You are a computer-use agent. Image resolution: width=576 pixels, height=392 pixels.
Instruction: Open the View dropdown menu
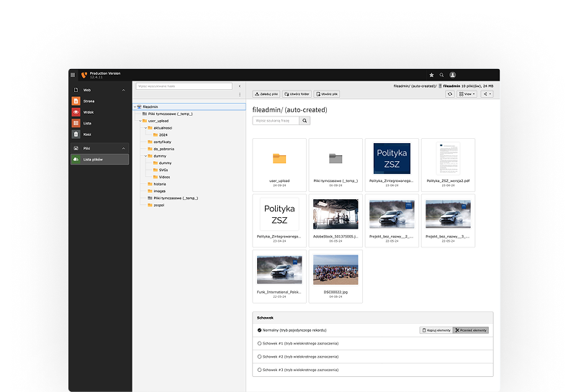point(468,94)
